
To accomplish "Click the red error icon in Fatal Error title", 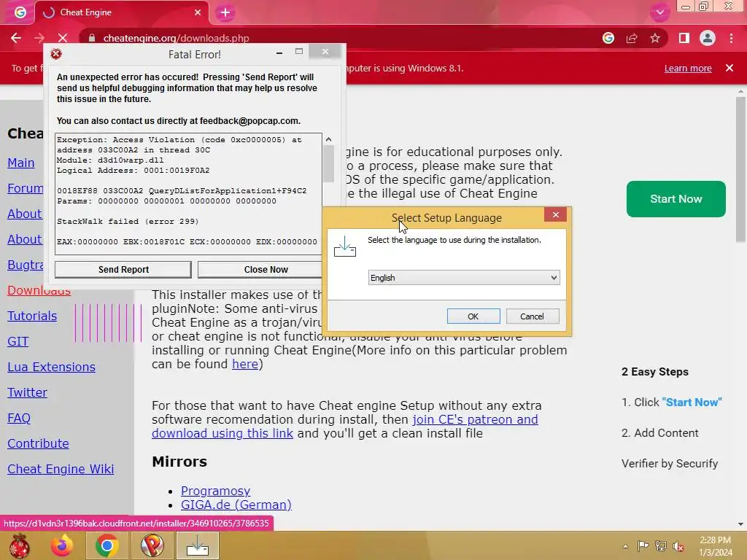I will 56,54.
